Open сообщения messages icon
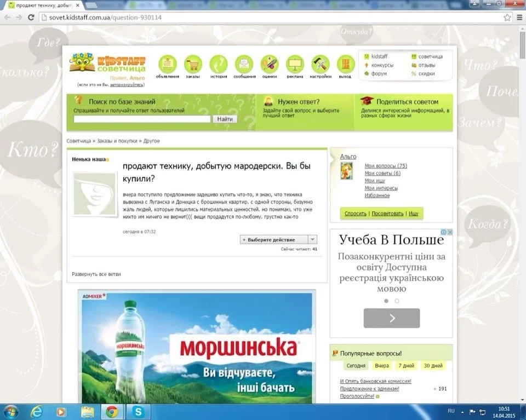 [x=244, y=63]
